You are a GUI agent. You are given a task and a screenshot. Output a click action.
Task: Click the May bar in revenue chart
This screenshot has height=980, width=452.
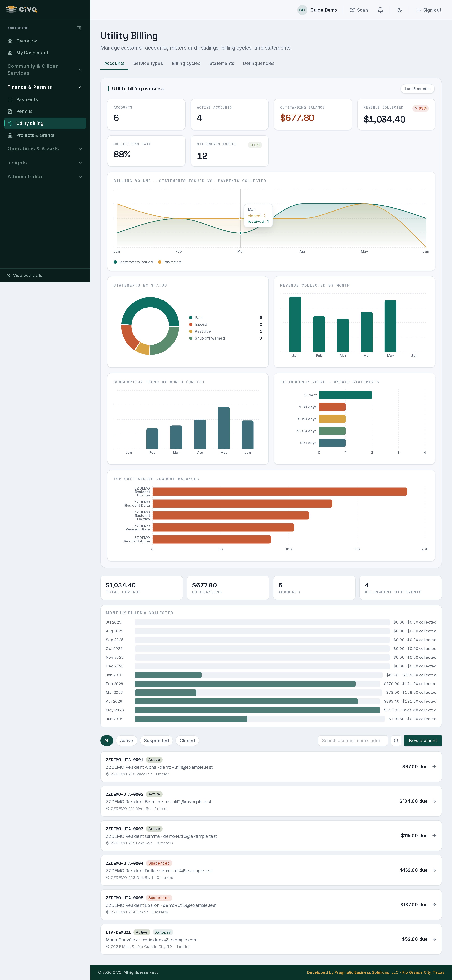point(390,326)
